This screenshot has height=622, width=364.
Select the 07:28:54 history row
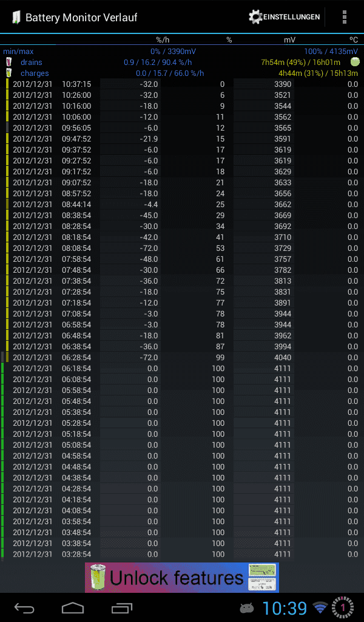[182, 292]
